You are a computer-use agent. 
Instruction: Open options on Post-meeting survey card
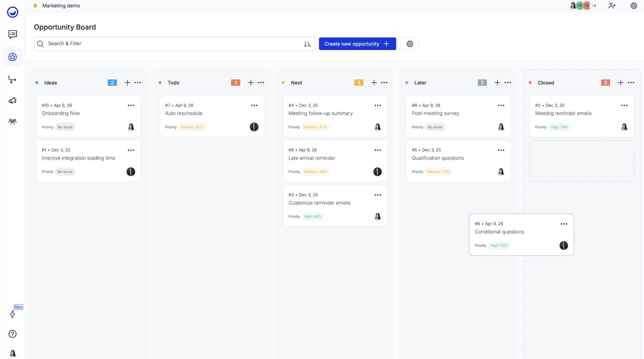[x=501, y=105]
